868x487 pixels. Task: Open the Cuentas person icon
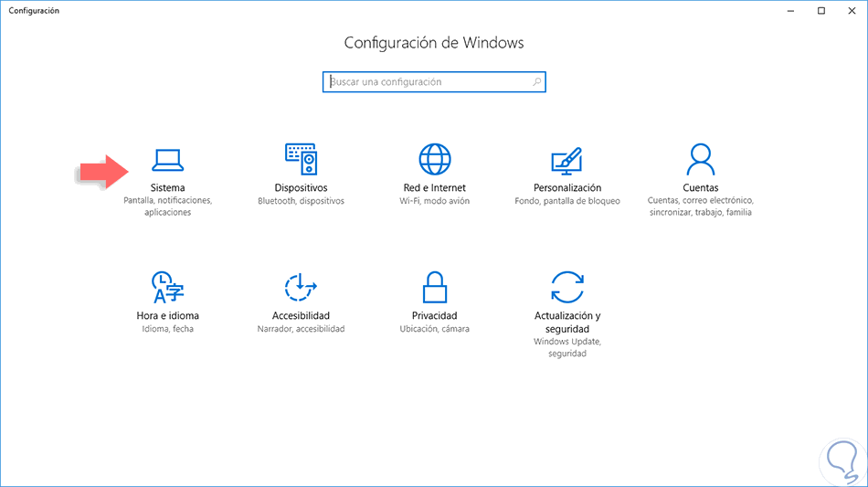click(700, 159)
